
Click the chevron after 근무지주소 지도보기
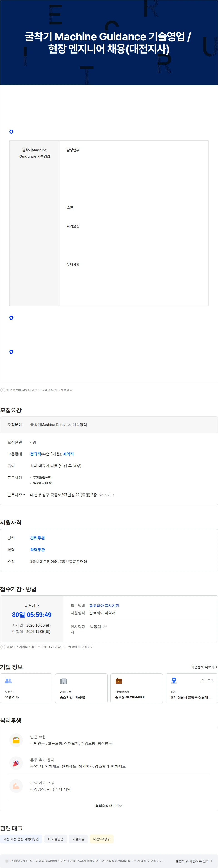(113, 495)
